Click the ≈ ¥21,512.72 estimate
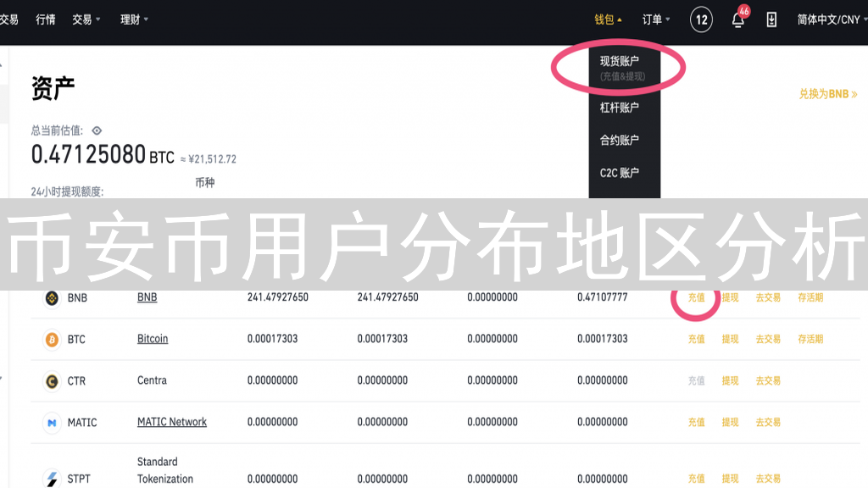Screen dimensions: 868x488 coord(209,159)
